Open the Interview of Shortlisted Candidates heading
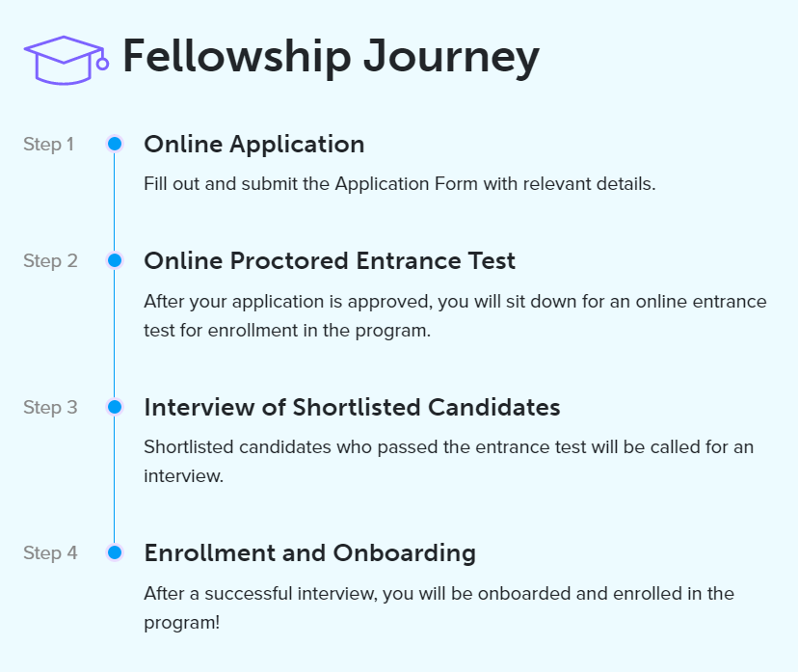 [x=352, y=407]
